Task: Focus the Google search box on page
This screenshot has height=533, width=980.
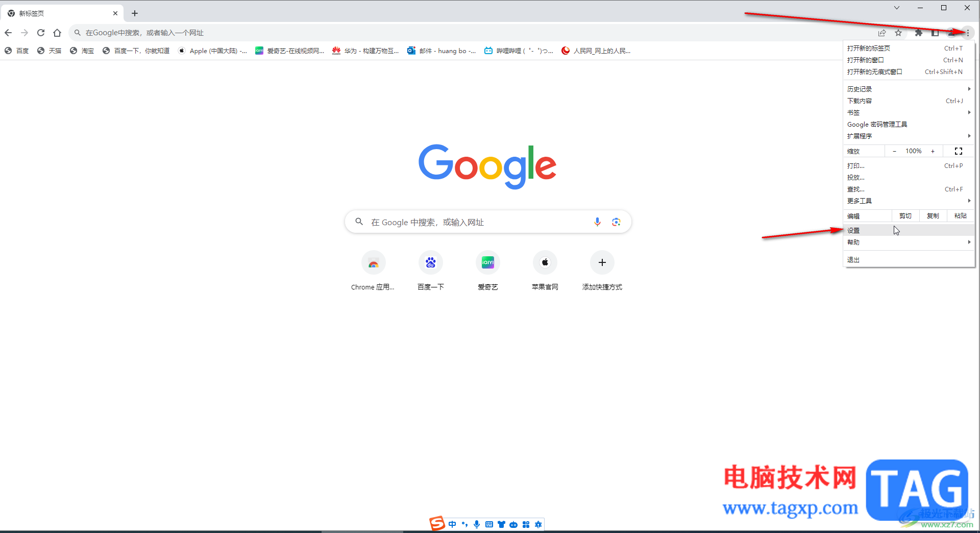Action: tap(488, 222)
